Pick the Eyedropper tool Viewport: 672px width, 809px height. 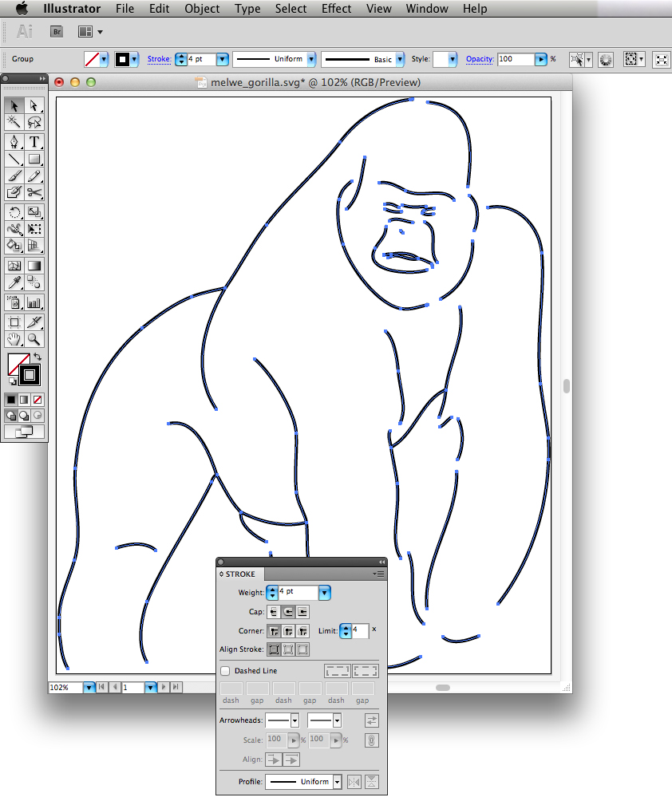(14, 282)
